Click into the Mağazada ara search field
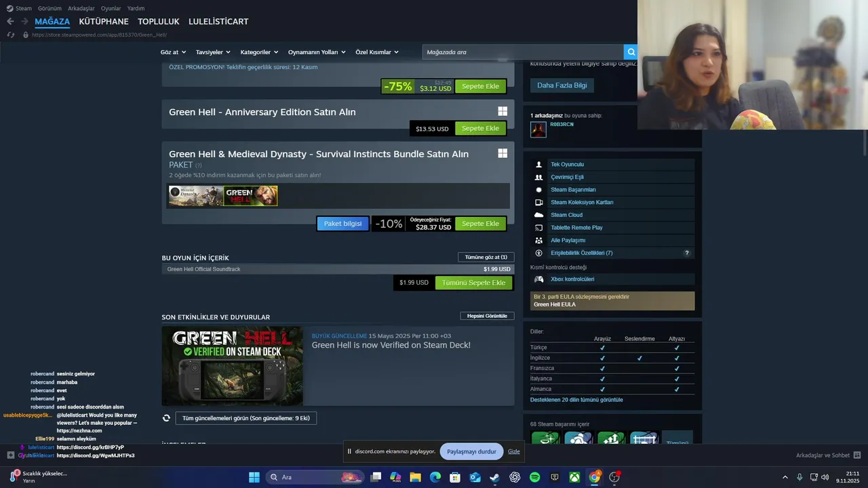Image resolution: width=868 pixels, height=488 pixels. (x=522, y=52)
